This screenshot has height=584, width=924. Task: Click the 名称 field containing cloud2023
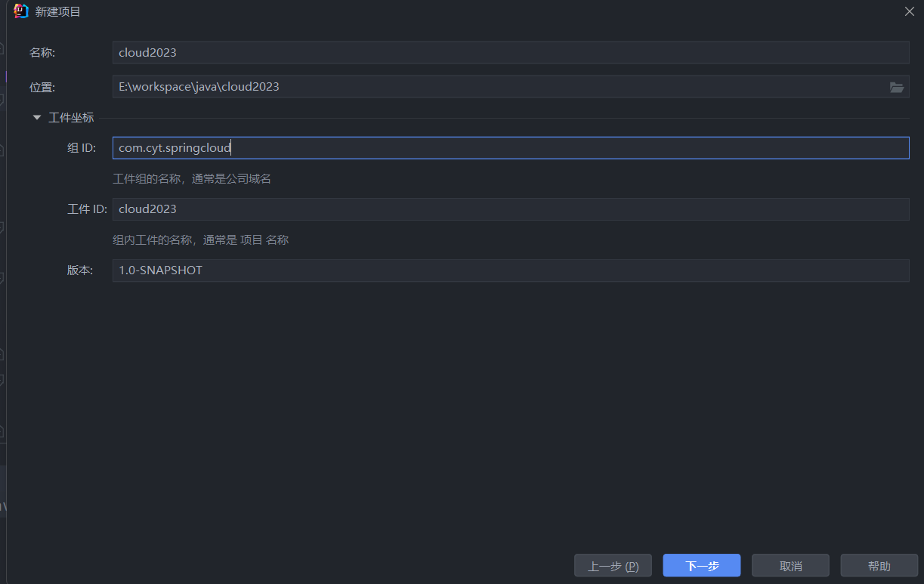[x=510, y=53]
